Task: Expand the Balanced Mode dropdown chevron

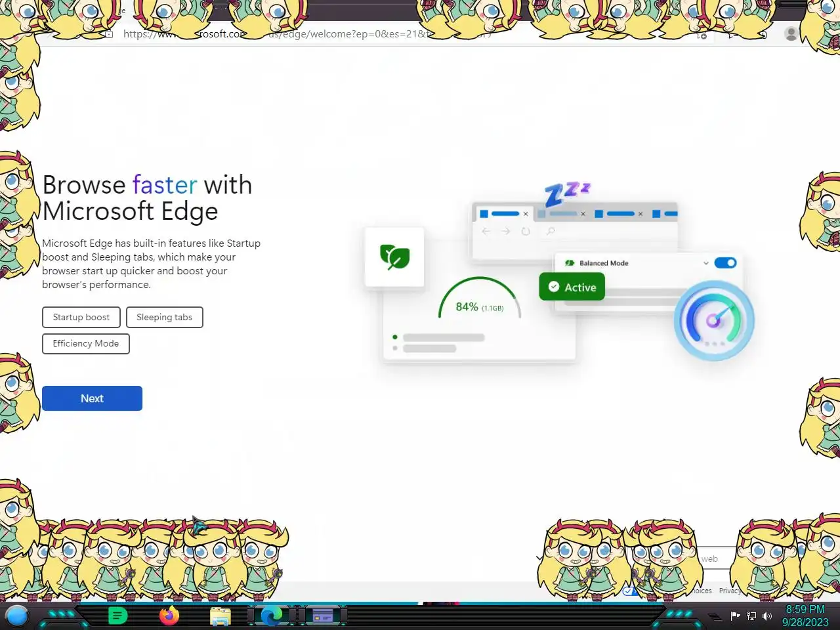Action: (705, 263)
